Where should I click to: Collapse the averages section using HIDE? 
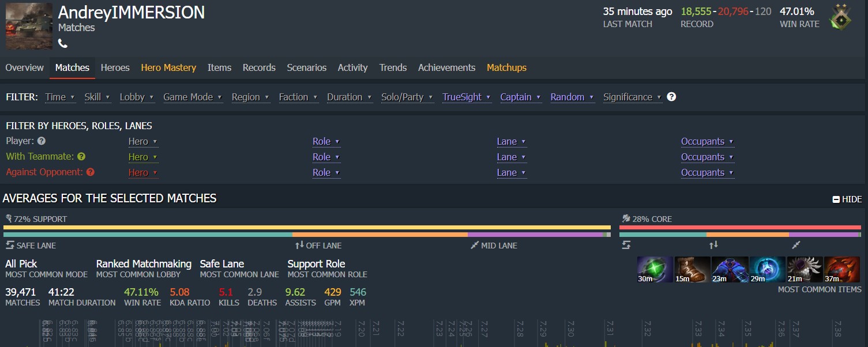point(847,199)
